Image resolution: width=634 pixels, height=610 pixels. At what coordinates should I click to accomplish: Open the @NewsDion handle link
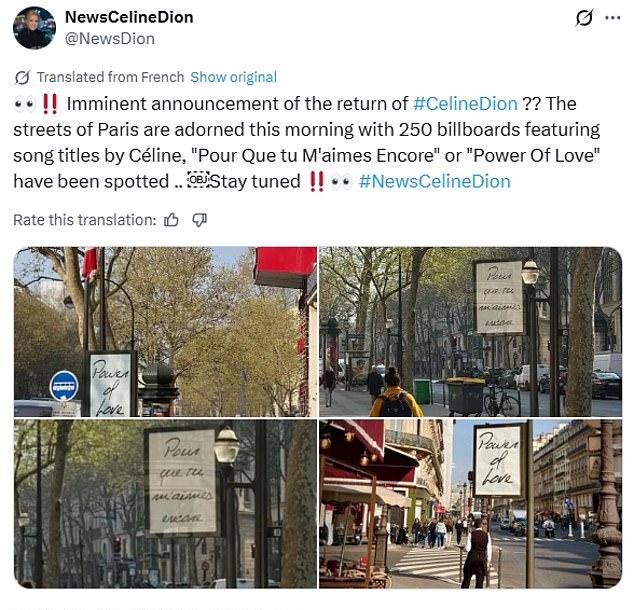(x=110, y=39)
